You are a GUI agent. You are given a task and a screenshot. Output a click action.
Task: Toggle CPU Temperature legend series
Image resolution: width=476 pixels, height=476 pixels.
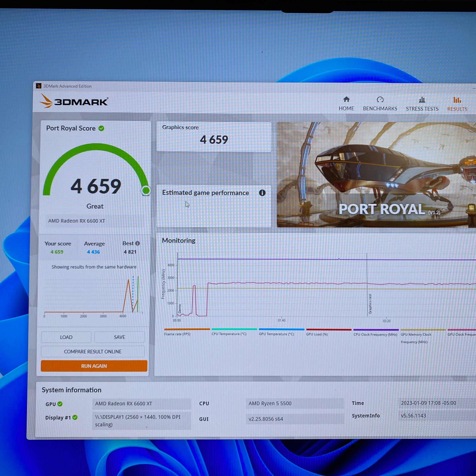[234, 332]
